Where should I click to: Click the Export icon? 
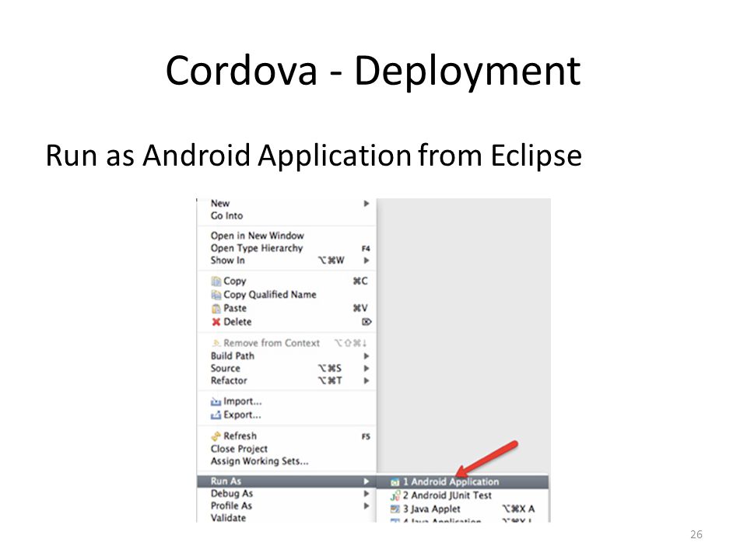[216, 415]
